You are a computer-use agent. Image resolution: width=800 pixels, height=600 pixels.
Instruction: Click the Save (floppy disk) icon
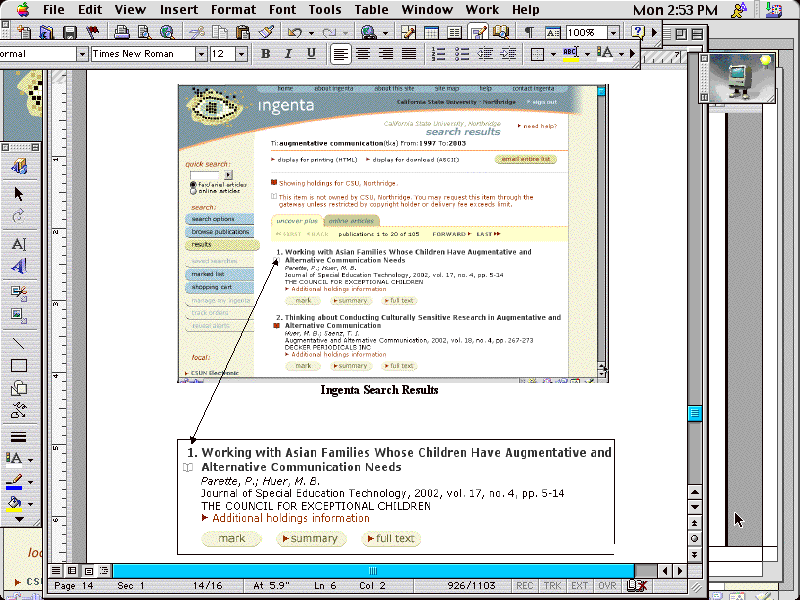[x=69, y=33]
